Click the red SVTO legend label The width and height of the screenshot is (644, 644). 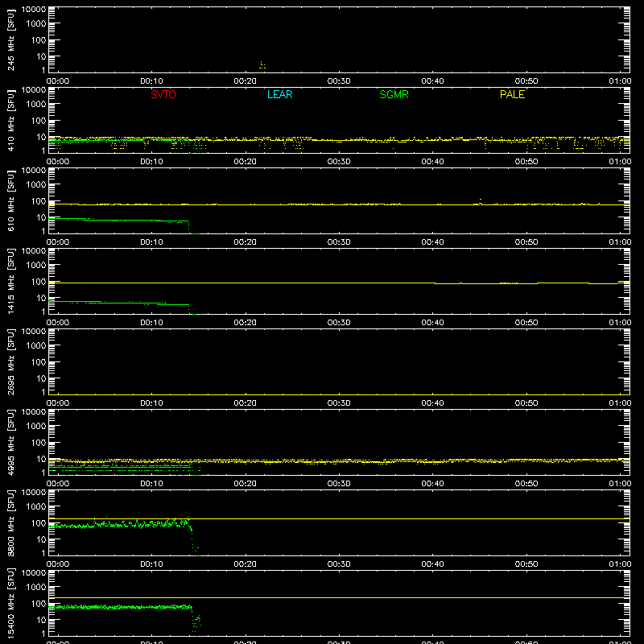(x=163, y=94)
